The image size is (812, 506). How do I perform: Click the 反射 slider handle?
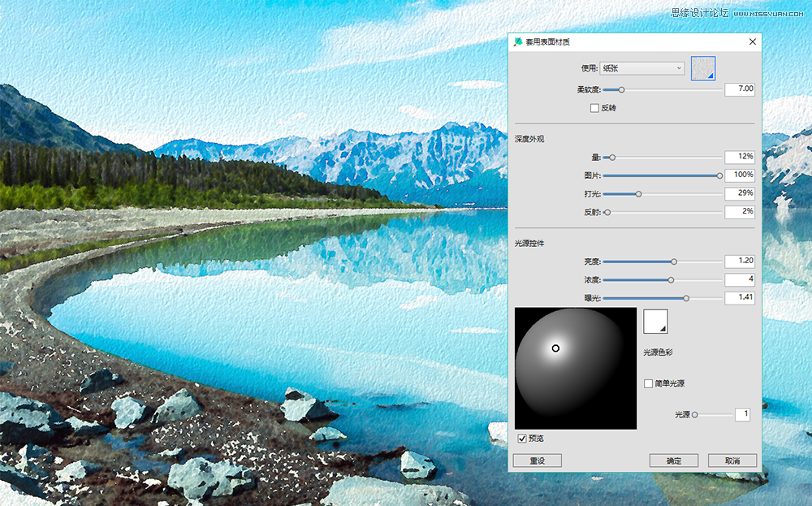(x=607, y=212)
